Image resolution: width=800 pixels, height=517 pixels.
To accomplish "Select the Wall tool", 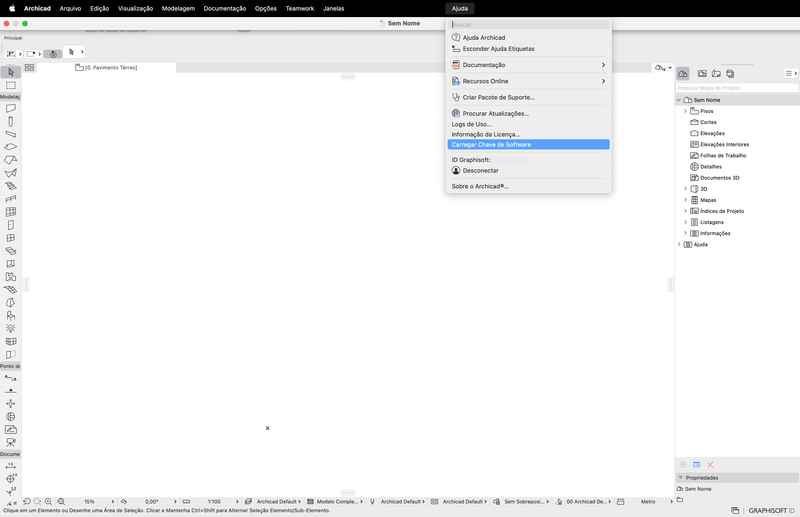I will [11, 108].
